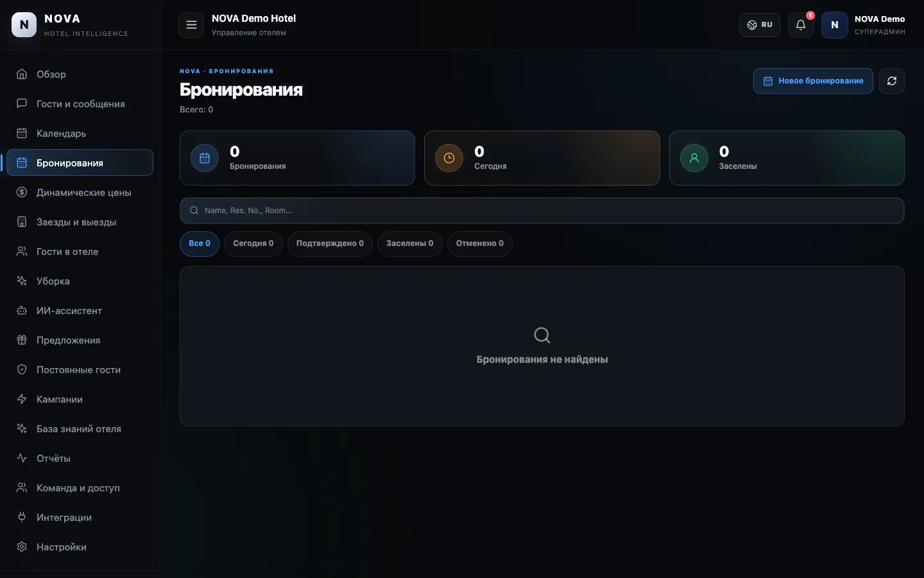
Task: Select the Сегодня 0 filter tab
Action: [253, 244]
